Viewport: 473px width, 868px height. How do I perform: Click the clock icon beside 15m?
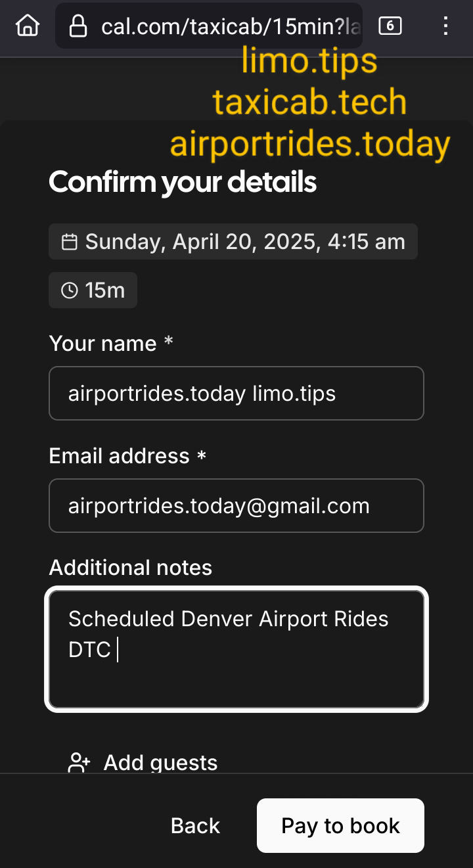tap(69, 290)
